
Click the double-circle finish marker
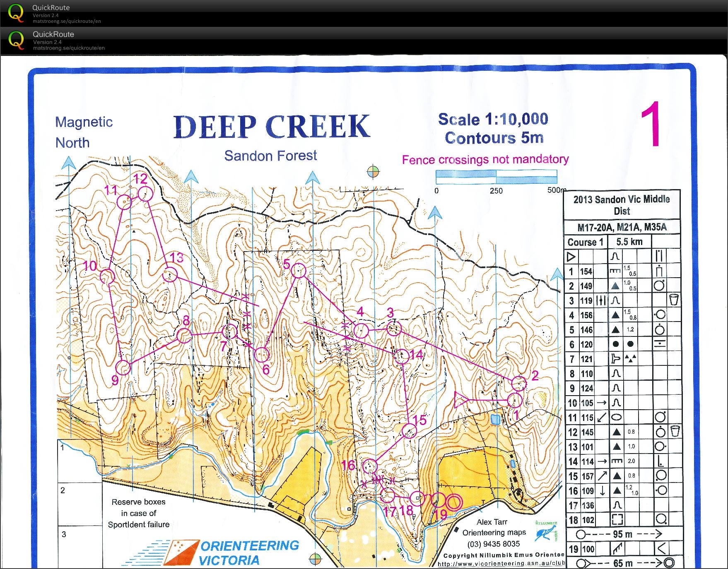click(x=453, y=502)
